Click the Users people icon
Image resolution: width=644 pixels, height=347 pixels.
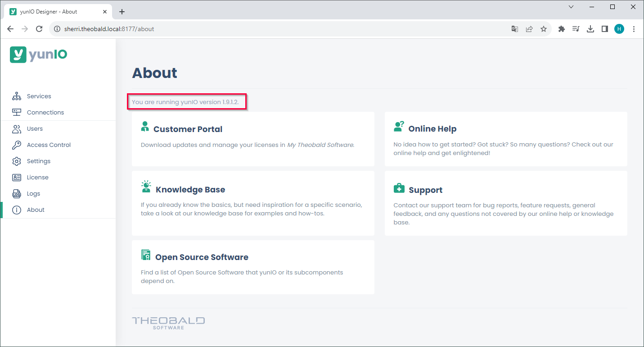[17, 129]
